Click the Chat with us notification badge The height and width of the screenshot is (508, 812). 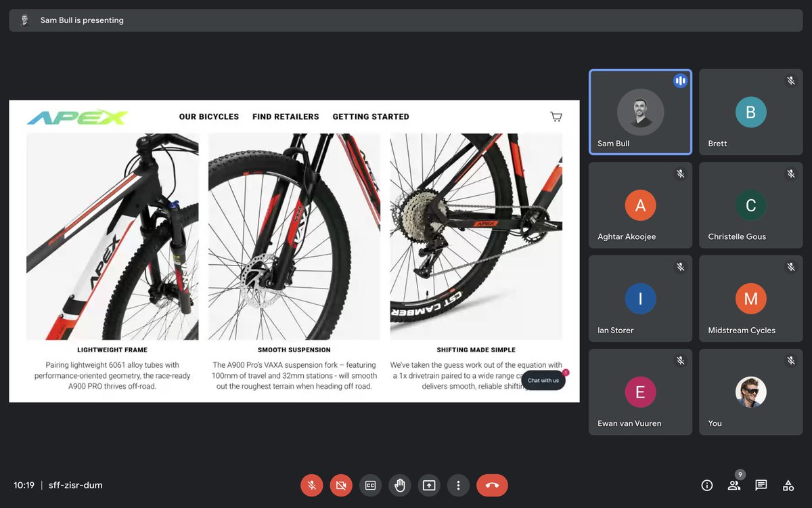pos(566,372)
